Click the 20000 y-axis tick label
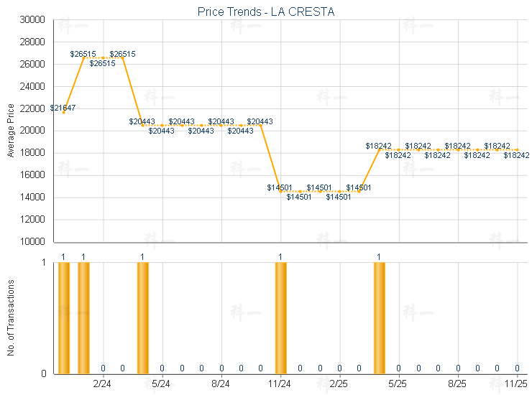Image resolution: width=532 pixels, height=395 pixels. (31, 131)
